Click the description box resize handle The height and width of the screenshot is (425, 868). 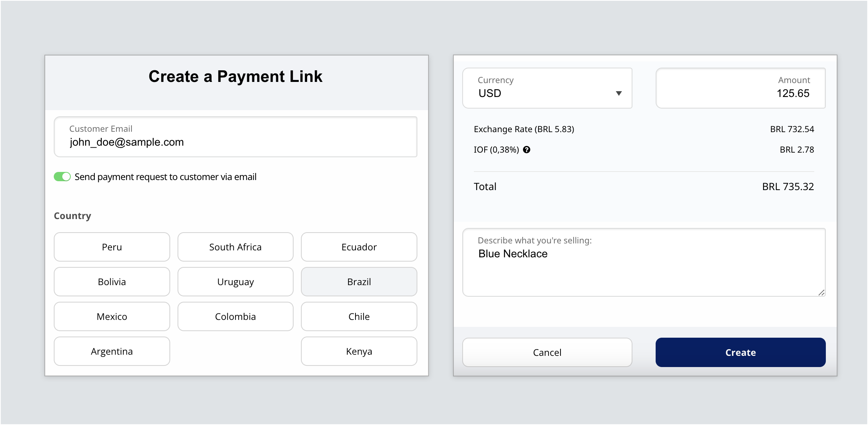(821, 292)
